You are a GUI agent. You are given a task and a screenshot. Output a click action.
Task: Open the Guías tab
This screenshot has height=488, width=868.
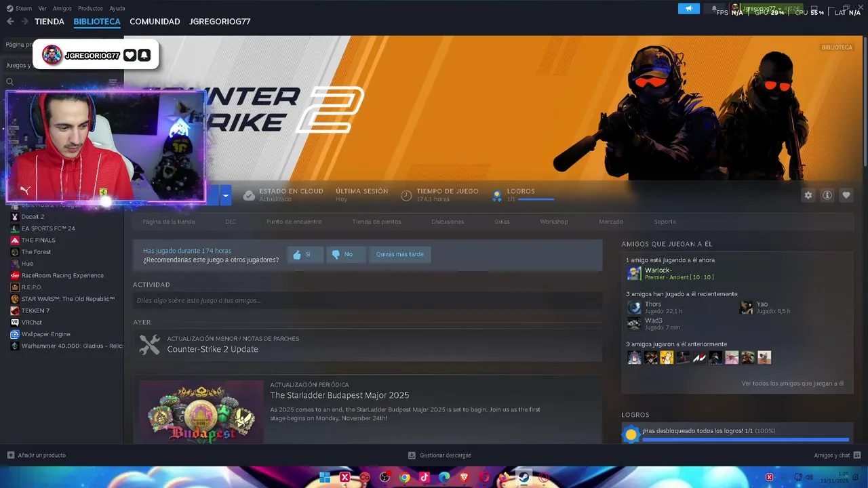point(502,222)
